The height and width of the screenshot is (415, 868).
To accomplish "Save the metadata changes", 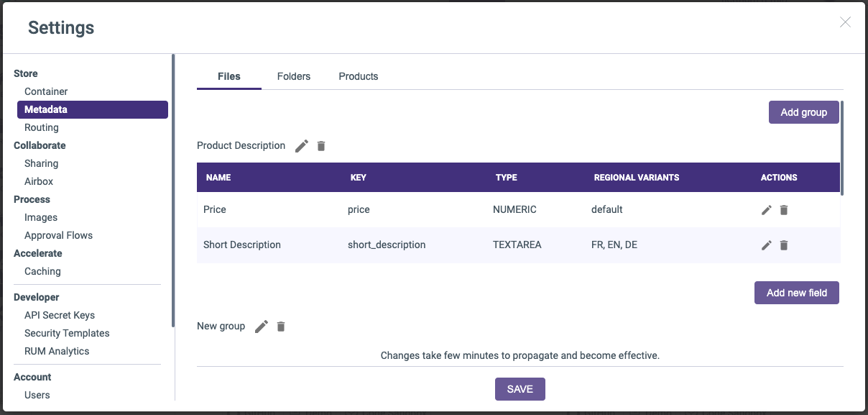I will 520,389.
